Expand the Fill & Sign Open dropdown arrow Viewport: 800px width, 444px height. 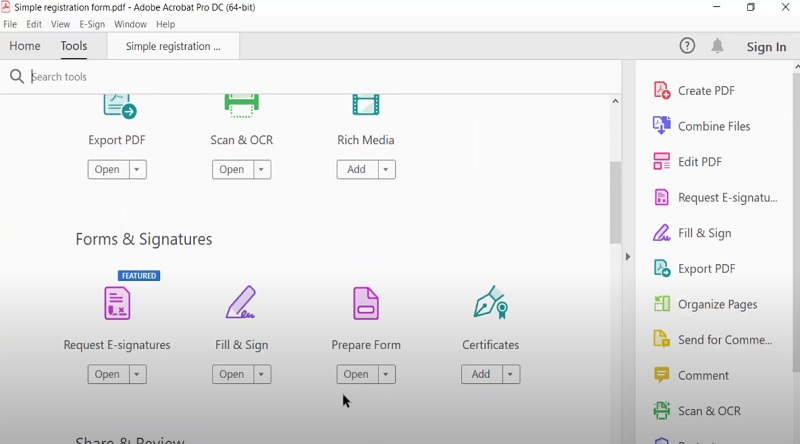261,374
